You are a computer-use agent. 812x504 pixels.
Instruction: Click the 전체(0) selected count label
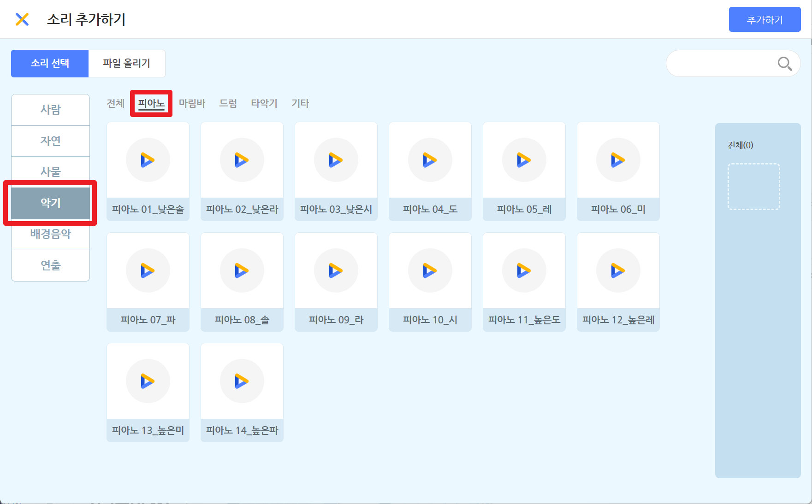[x=741, y=145]
